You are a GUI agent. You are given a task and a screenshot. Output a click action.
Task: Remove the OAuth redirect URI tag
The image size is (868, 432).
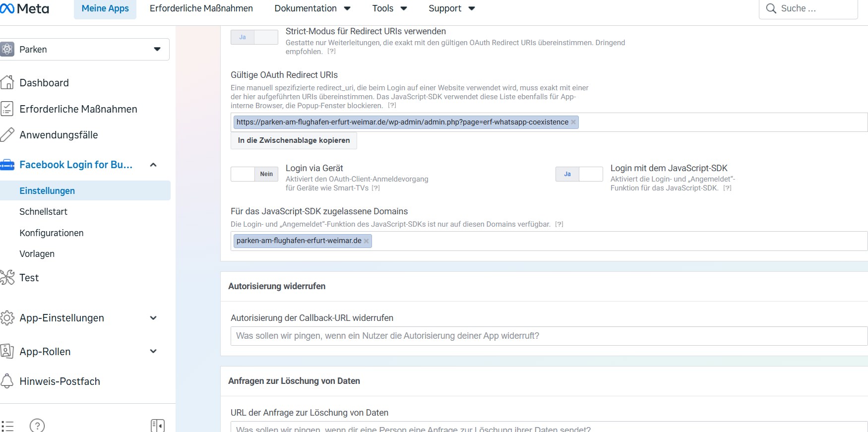(x=573, y=122)
